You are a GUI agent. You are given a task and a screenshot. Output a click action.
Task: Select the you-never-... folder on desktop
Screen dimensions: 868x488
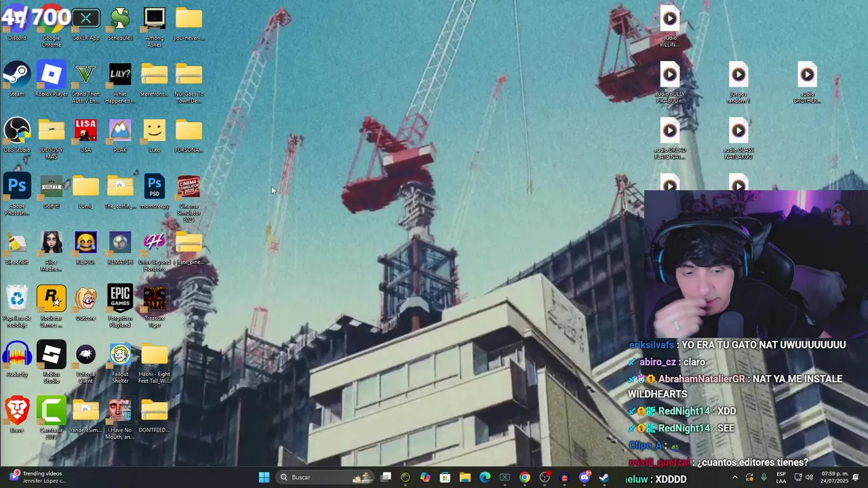(x=189, y=24)
